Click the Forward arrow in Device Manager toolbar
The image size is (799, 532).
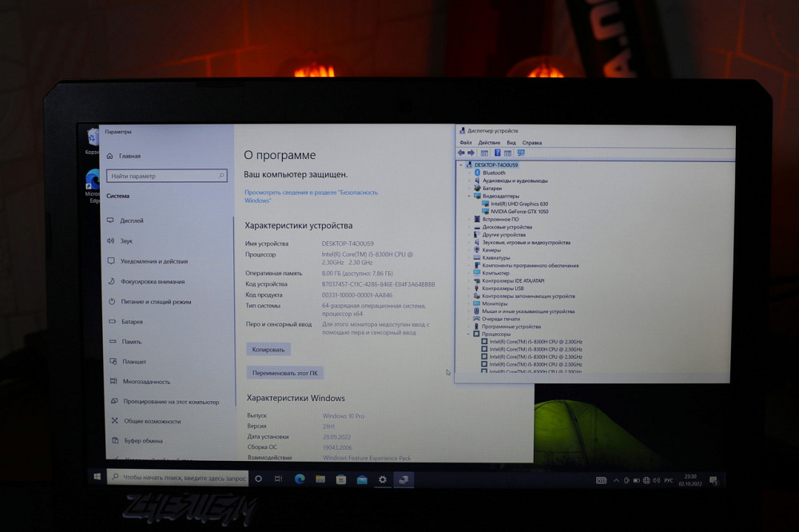coord(471,153)
